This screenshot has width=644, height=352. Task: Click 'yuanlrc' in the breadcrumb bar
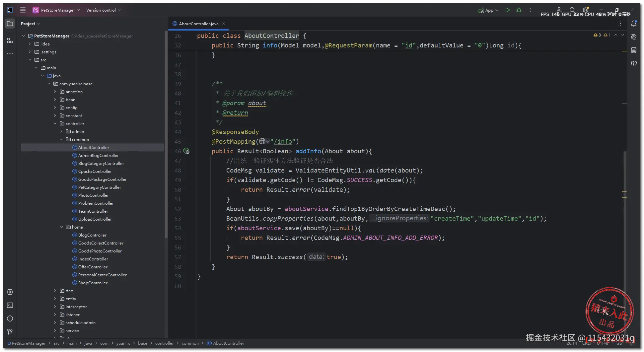(123, 343)
